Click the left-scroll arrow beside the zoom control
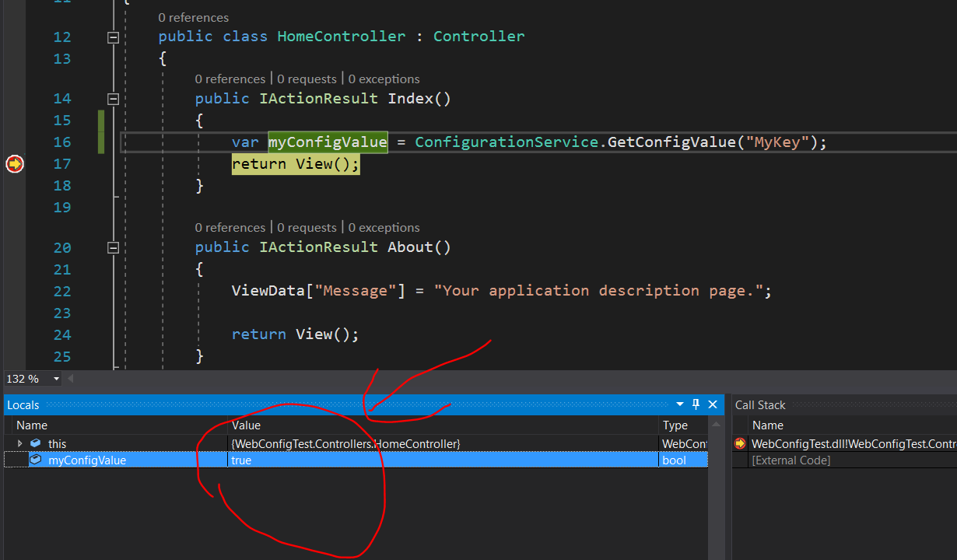This screenshot has height=560, width=957. click(70, 379)
